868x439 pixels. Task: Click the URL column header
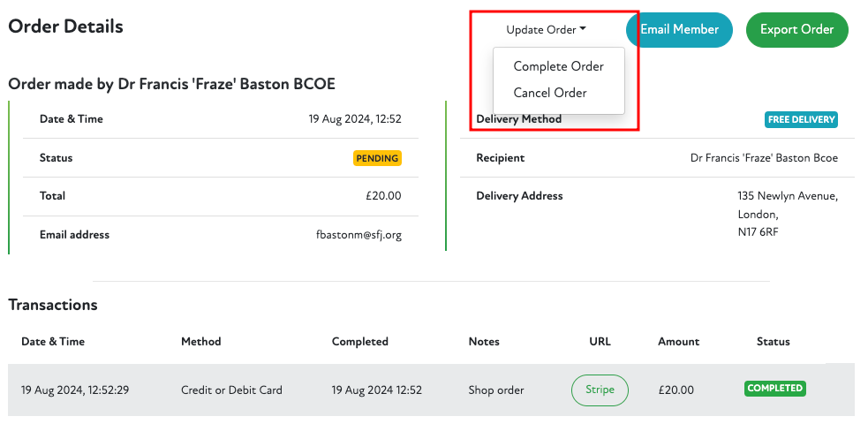(600, 341)
